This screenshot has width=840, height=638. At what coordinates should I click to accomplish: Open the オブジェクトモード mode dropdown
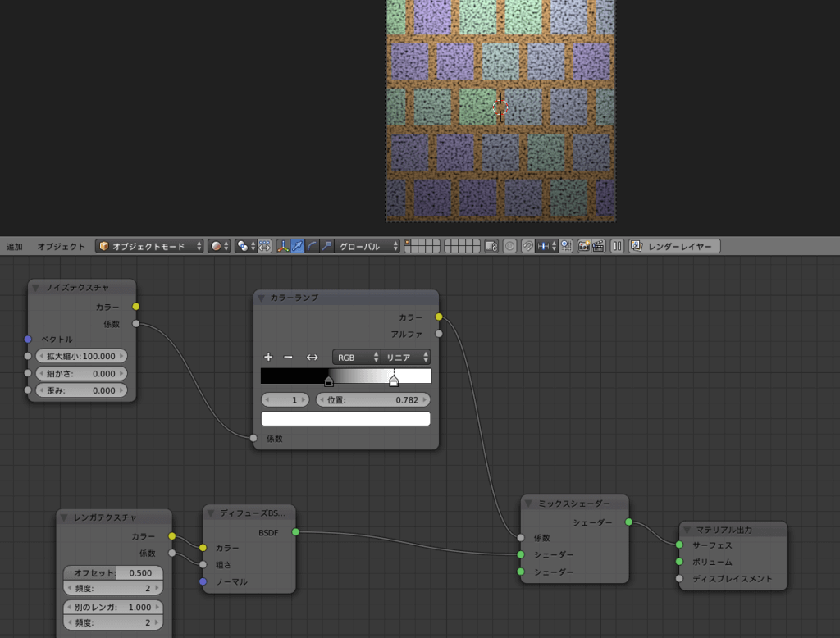pos(149,246)
